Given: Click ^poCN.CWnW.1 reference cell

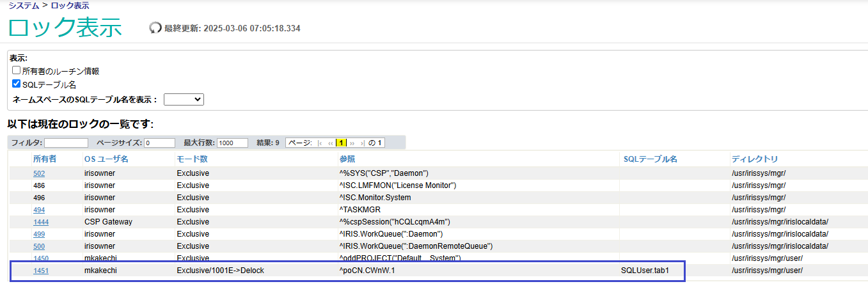Looking at the screenshot, I should point(367,271).
